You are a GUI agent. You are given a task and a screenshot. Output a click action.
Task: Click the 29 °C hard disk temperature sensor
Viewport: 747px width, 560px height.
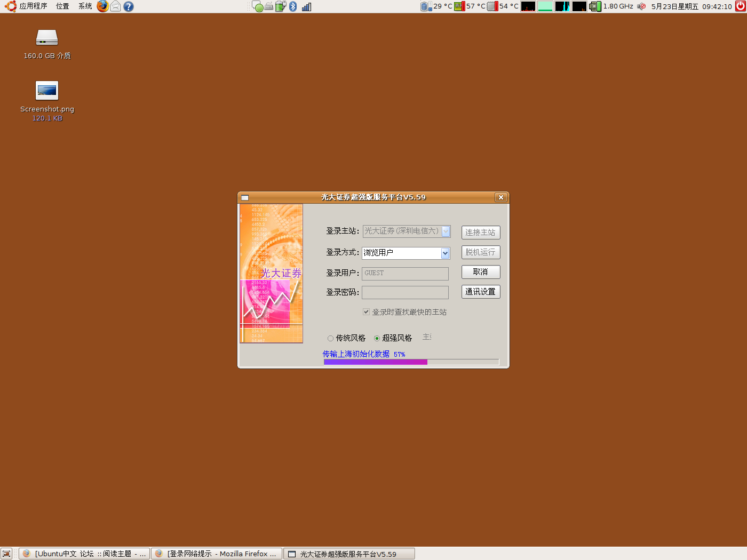coord(436,6)
